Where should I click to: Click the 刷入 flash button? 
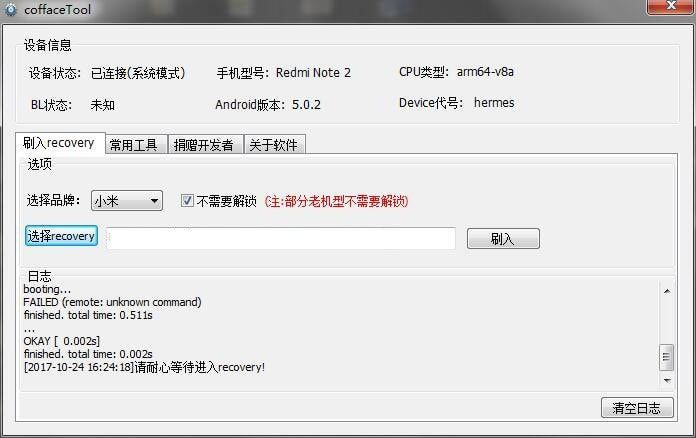click(503, 239)
